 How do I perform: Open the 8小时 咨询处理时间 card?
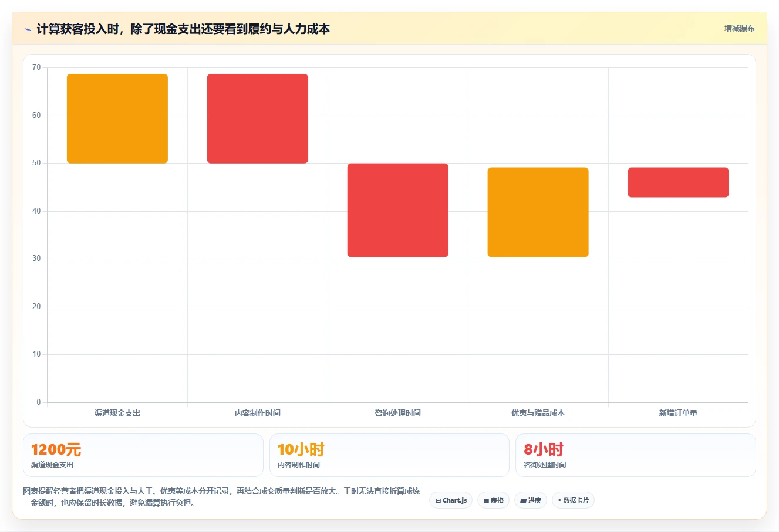[636, 455]
